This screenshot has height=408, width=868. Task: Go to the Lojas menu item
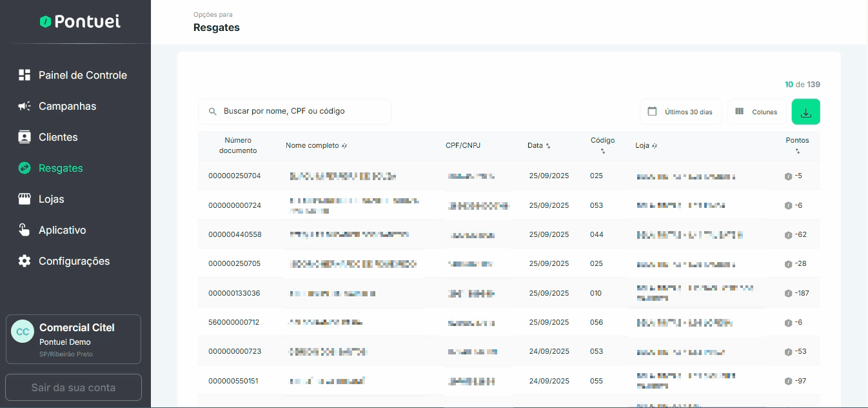pos(51,199)
